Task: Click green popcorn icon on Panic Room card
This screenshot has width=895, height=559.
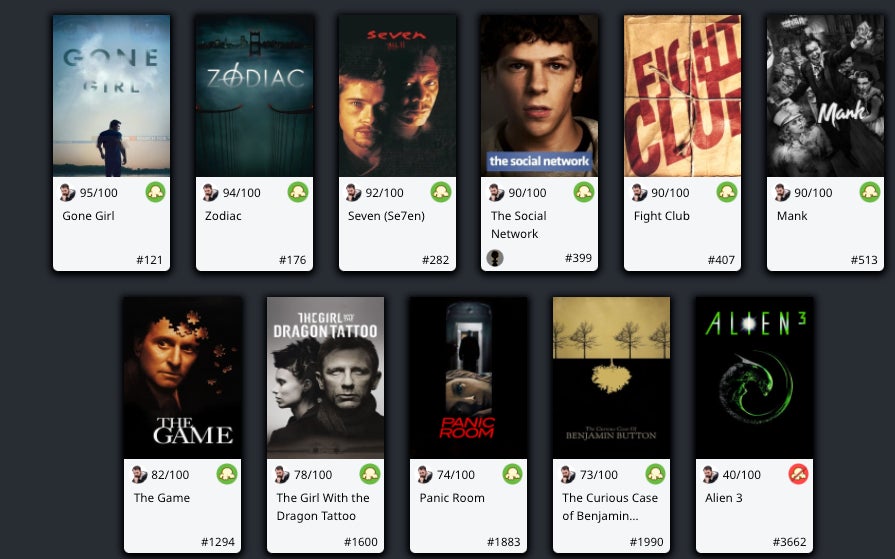Action: (513, 474)
